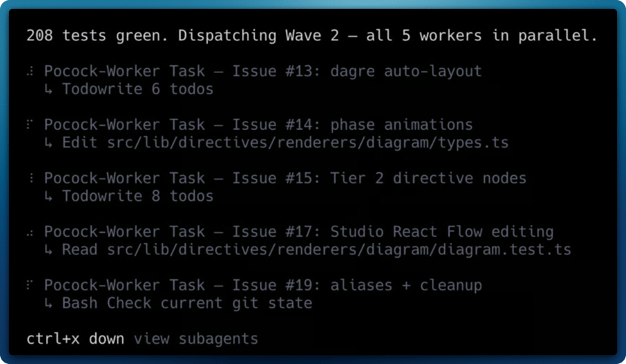
Task: Select the 'Issue #17: Studio React Flow editing' line
Action: coord(298,231)
